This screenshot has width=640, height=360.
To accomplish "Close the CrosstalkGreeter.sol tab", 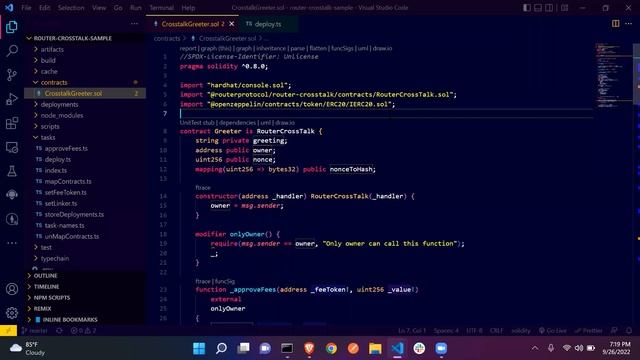I will coord(231,24).
